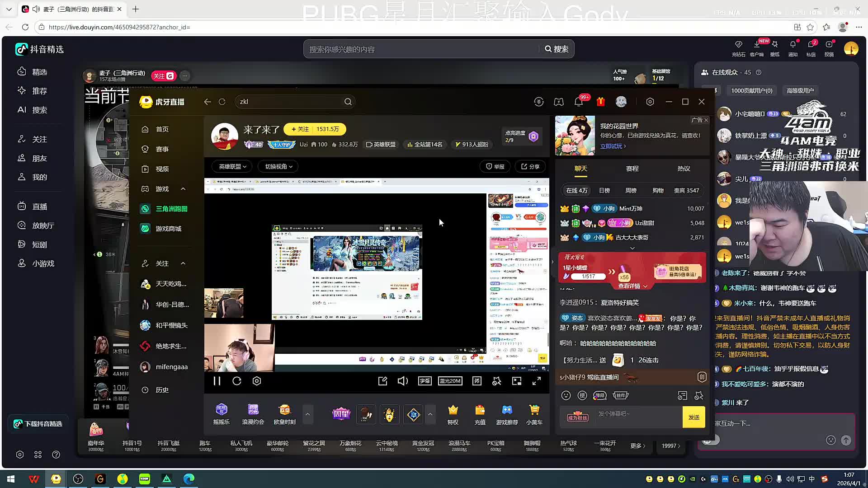Click the stream refresh icon in player bar

(x=237, y=381)
